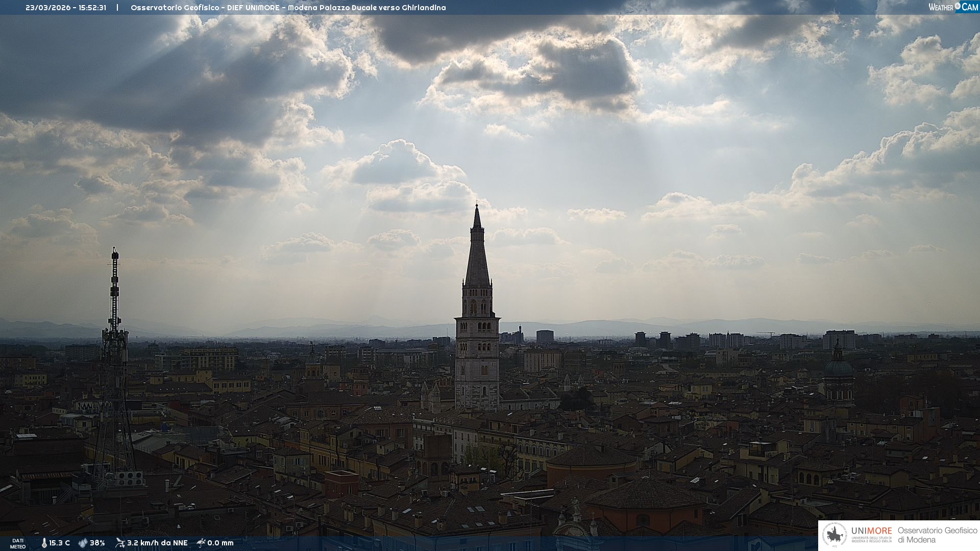Click the blue CAM logo badge
The width and height of the screenshot is (980, 551).
[x=969, y=7]
